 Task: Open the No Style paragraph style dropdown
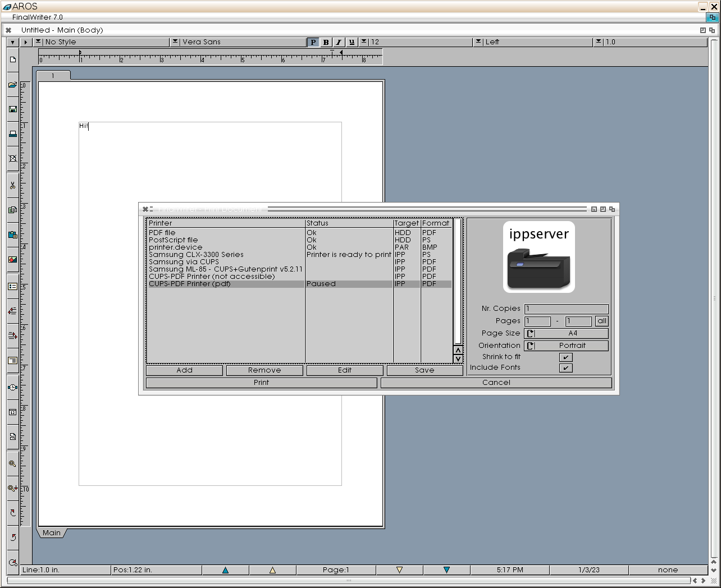click(38, 42)
